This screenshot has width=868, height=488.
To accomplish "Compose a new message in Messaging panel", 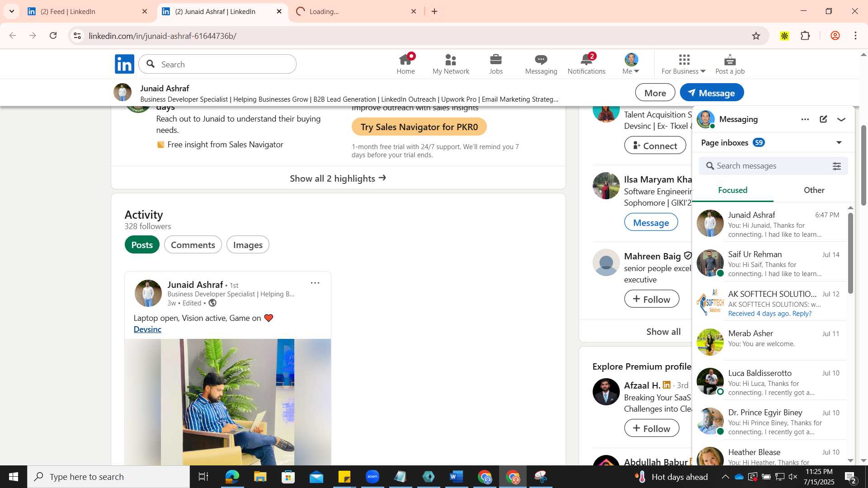I will [x=823, y=119].
